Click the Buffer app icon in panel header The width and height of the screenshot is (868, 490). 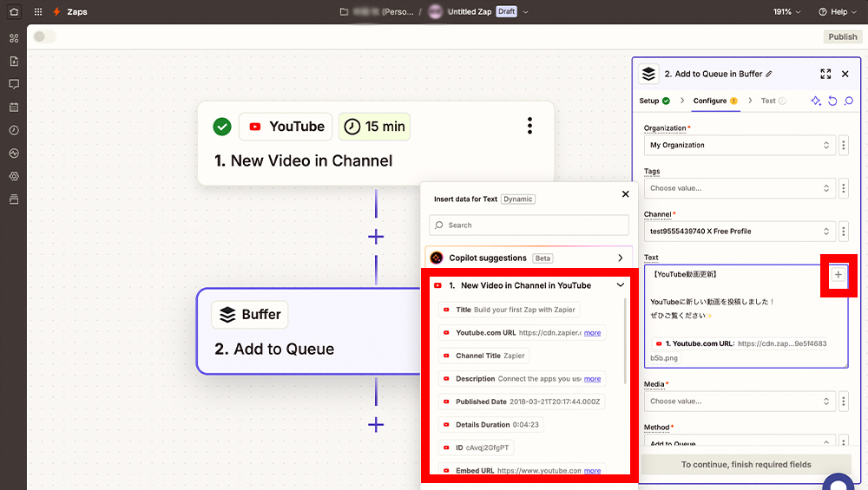point(648,74)
